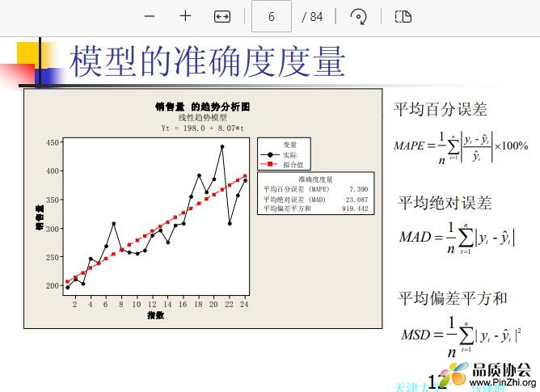Click the MAPE formula
Screen dimensions: 540x392
pyautogui.click(x=461, y=147)
